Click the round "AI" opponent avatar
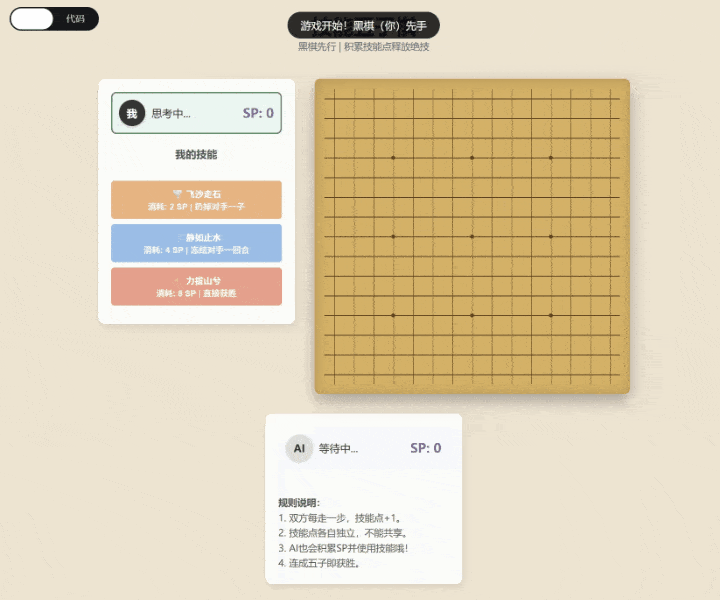The image size is (720, 600). pos(299,449)
